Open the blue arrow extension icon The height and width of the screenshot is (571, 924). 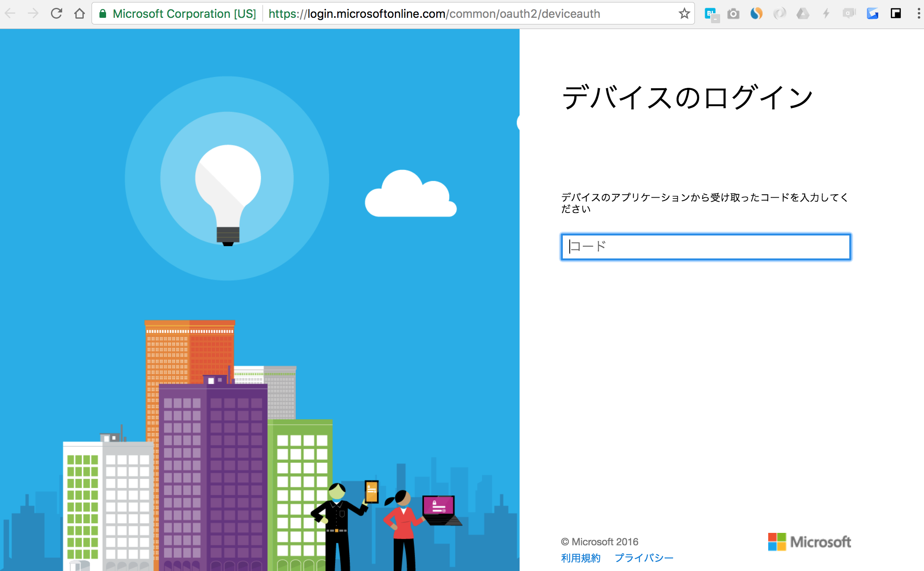point(873,13)
